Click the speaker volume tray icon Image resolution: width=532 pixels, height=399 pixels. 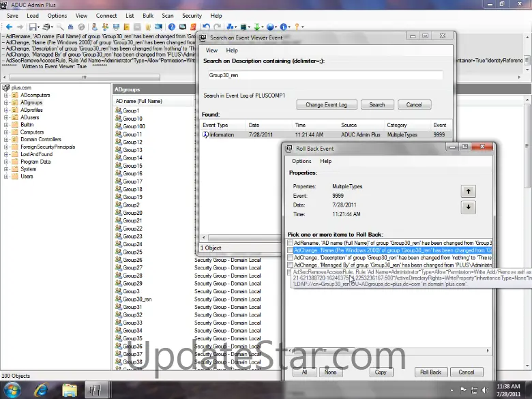click(x=485, y=390)
